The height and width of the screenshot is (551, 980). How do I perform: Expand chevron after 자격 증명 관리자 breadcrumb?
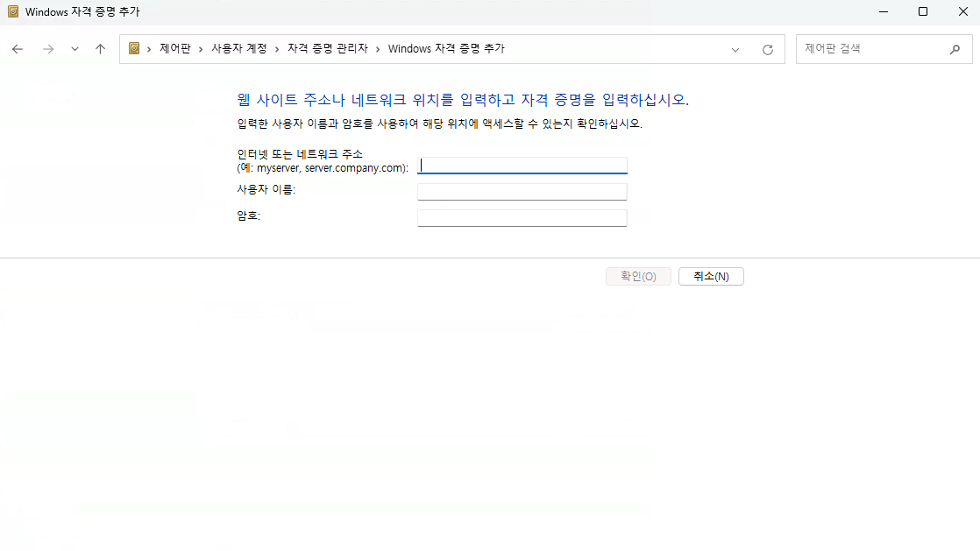[x=378, y=49]
